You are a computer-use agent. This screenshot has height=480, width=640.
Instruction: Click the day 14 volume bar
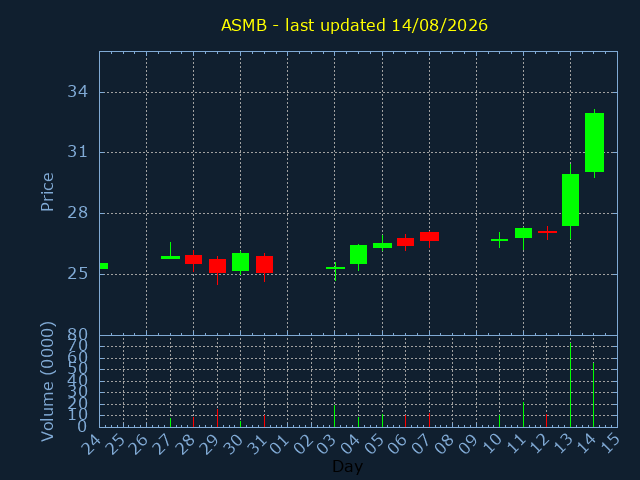593,394
